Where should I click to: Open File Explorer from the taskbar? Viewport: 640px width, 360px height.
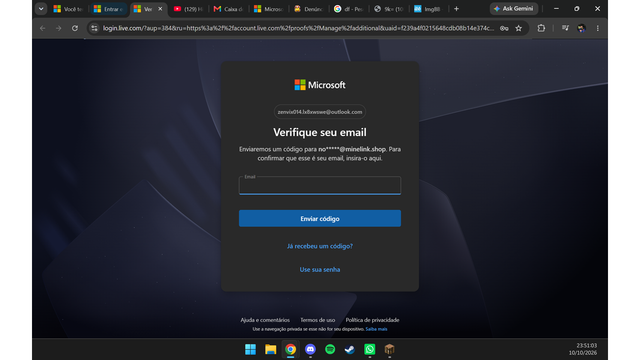pyautogui.click(x=270, y=349)
